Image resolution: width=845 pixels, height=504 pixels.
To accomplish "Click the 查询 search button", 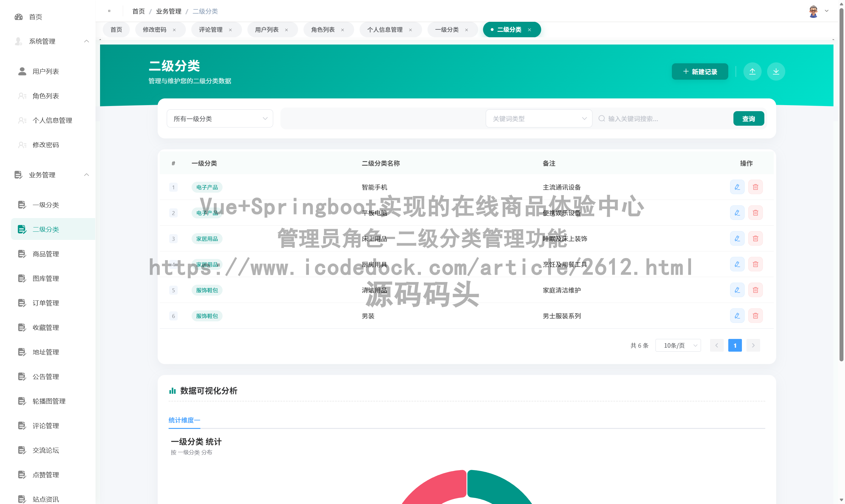I will point(749,118).
